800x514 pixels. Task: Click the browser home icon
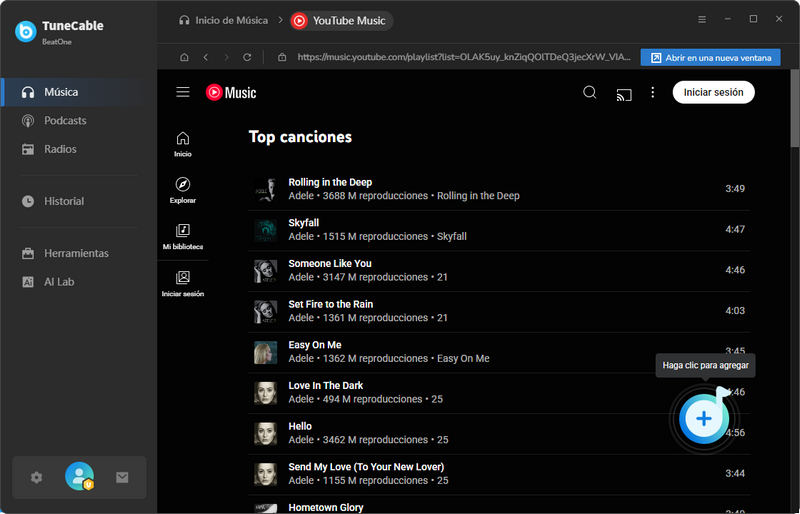(183, 57)
